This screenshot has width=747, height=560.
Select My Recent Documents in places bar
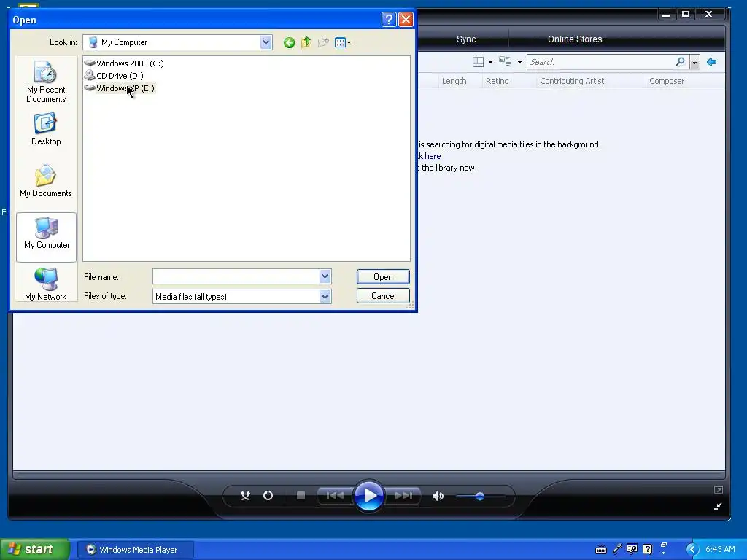click(46, 82)
